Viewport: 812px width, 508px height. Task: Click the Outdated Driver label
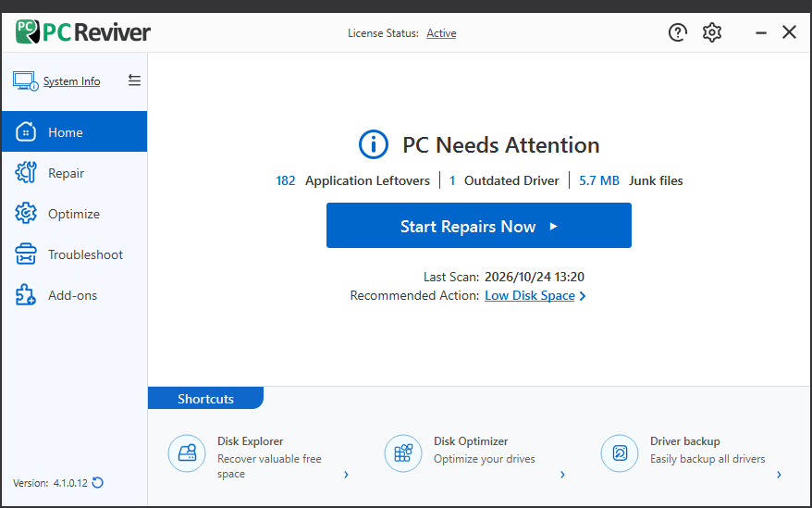pos(511,180)
